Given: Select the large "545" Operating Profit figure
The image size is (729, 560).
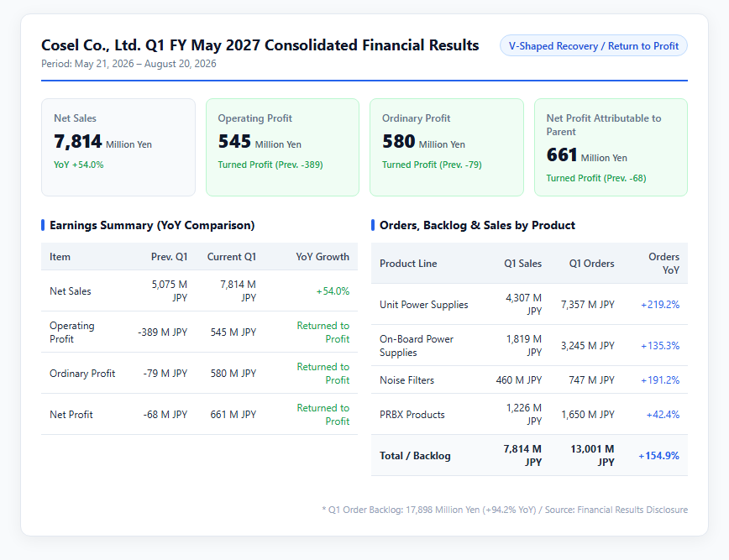Looking at the screenshot, I should pos(234,141).
